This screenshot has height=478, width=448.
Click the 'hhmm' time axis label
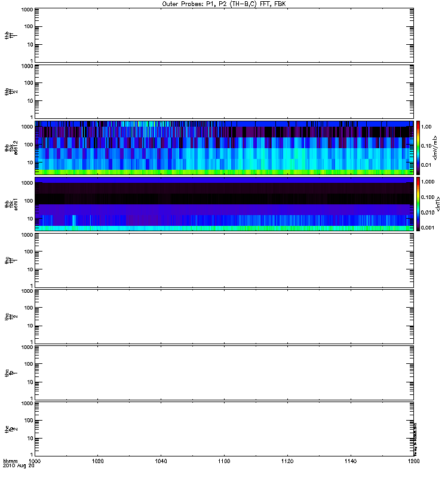pyautogui.click(x=10, y=461)
